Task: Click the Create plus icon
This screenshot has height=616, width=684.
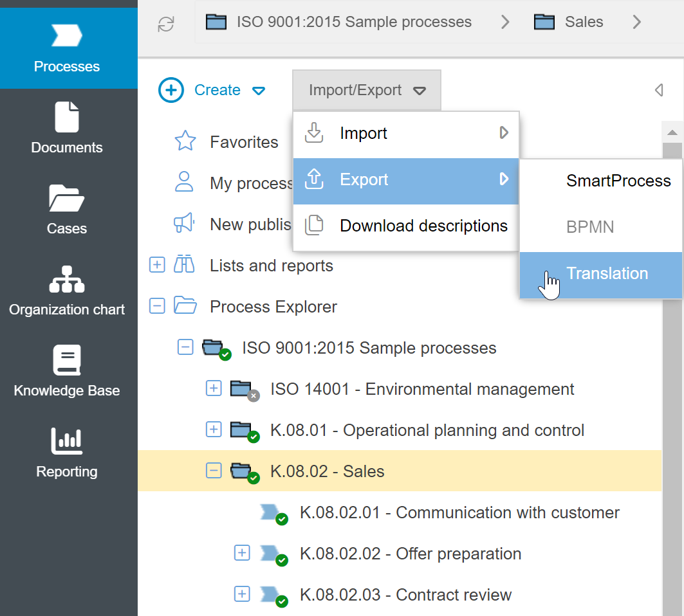Action: click(171, 90)
